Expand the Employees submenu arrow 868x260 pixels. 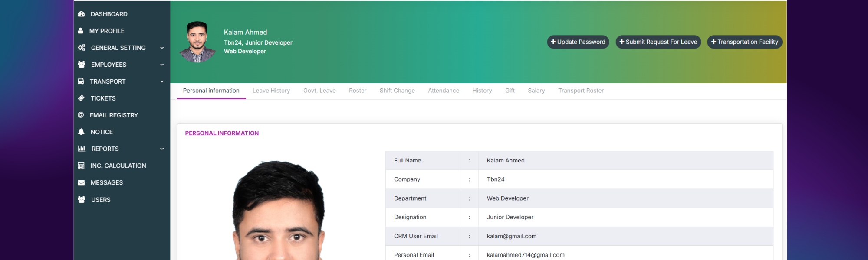[162, 65]
